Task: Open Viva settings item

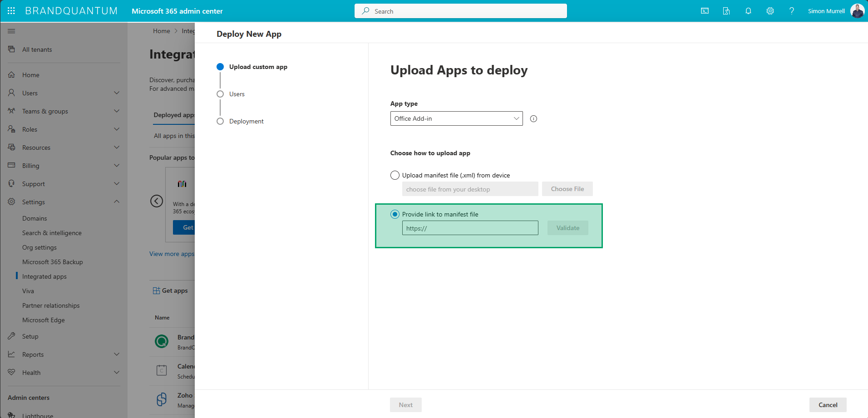Action: pos(28,291)
